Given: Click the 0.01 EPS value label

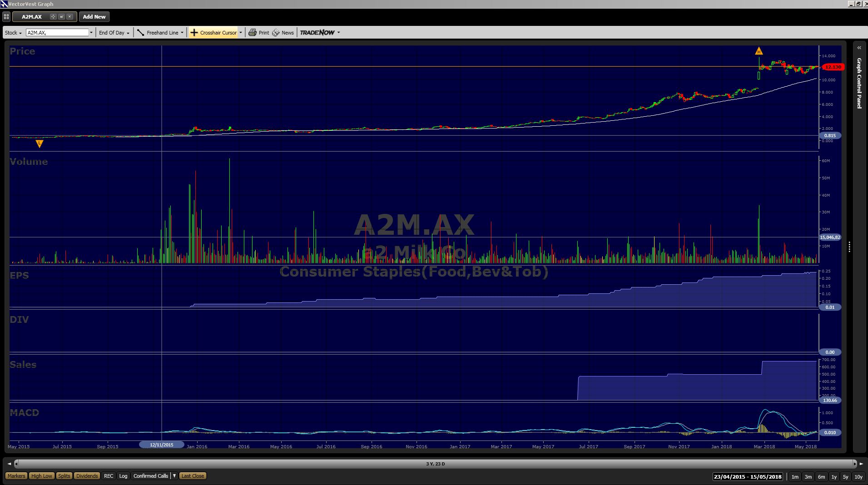Looking at the screenshot, I should [830, 307].
